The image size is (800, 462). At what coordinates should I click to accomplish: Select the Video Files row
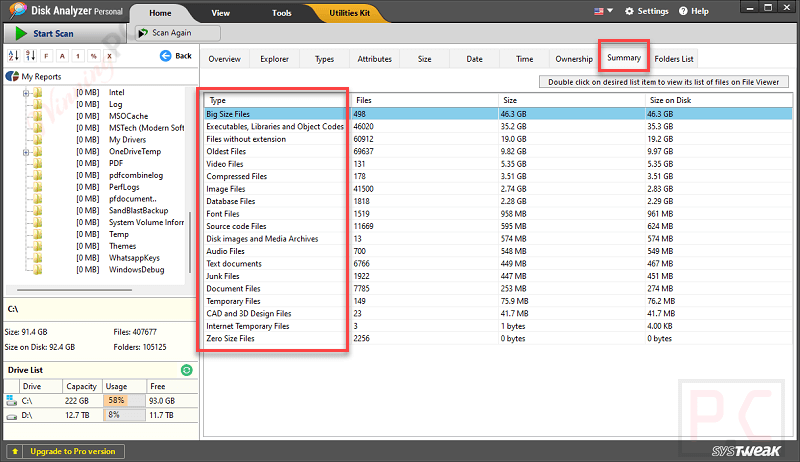(498, 164)
